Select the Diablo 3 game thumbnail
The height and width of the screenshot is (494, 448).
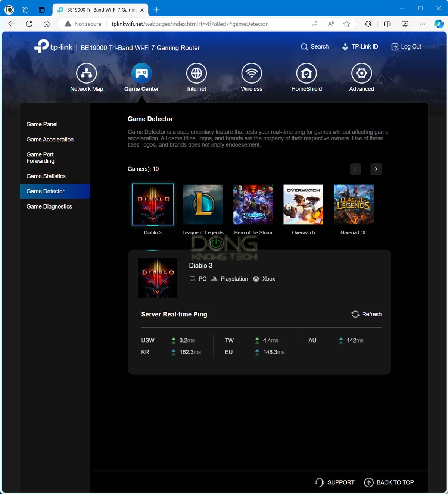[x=153, y=204]
